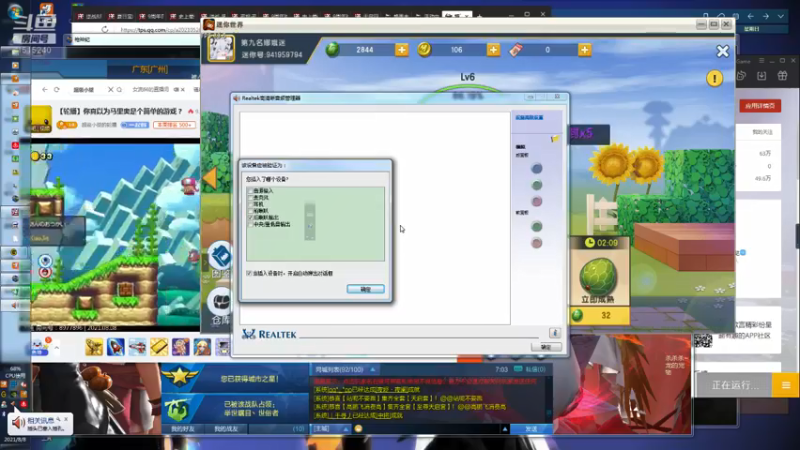
Task: Select the blonde girl gift icon
Action: (x=202, y=347)
